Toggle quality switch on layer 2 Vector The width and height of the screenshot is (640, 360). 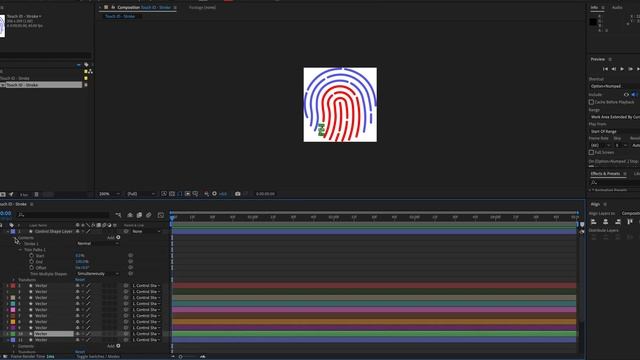pyautogui.click(x=88, y=286)
